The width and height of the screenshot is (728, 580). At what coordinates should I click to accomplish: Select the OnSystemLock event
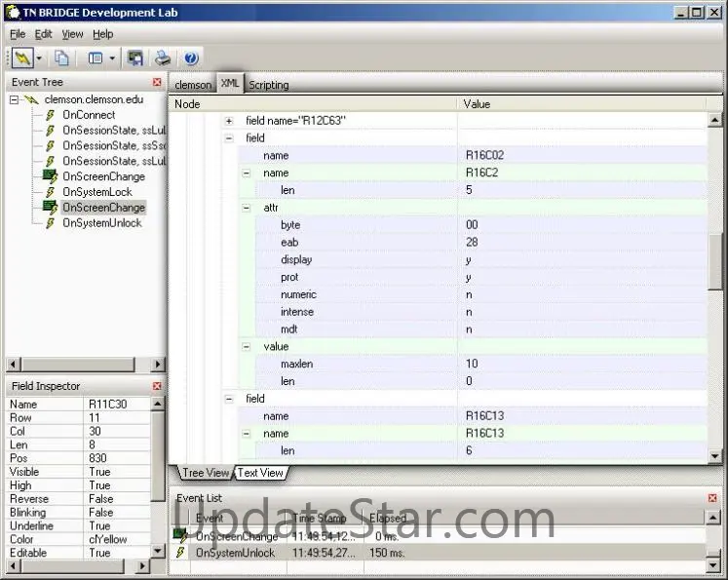[97, 192]
